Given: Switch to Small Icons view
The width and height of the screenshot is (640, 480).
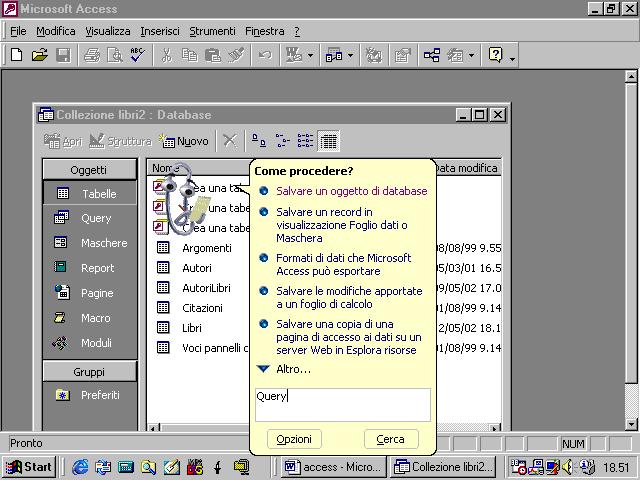Looking at the screenshot, I should 282,141.
